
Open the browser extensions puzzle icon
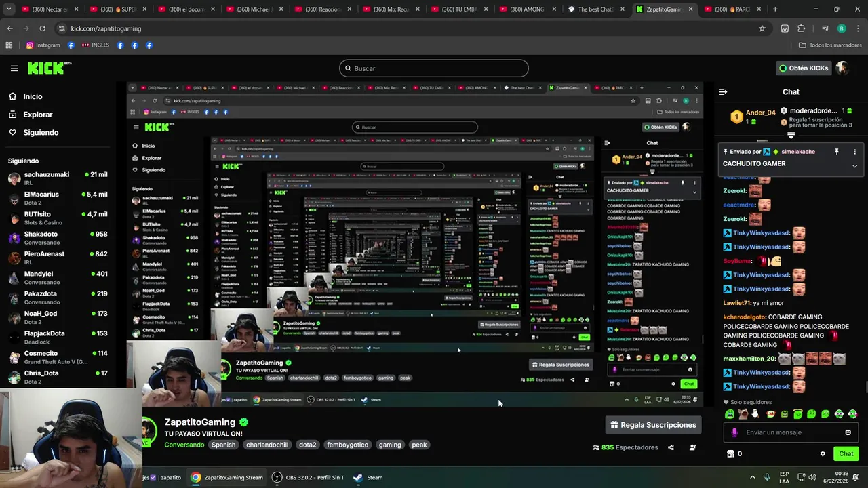[802, 28]
